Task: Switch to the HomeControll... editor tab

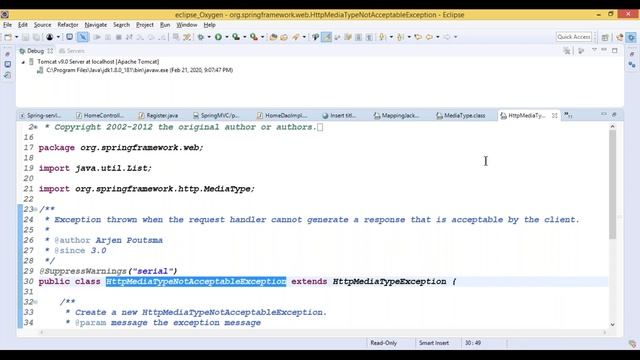Action: point(100,116)
